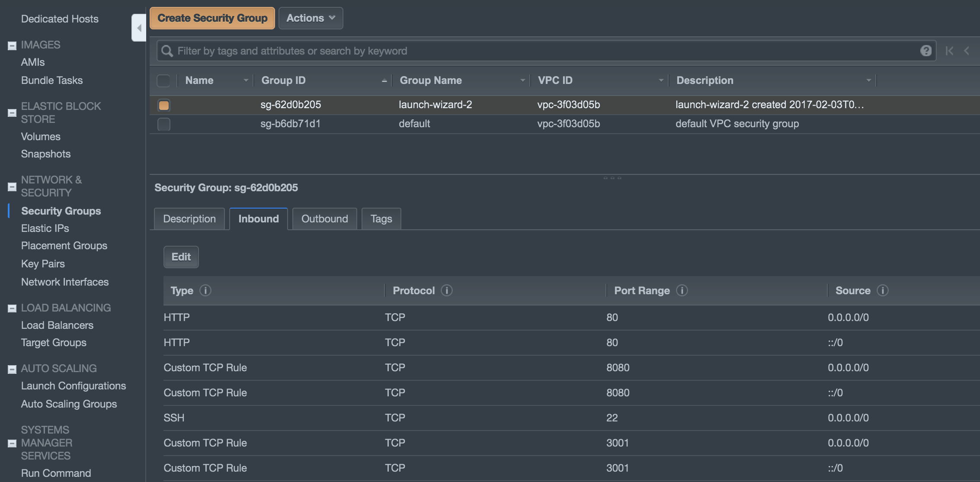Uncheck the sg-62d0b205 row checkbox
The width and height of the screenshot is (980, 482).
tap(164, 105)
